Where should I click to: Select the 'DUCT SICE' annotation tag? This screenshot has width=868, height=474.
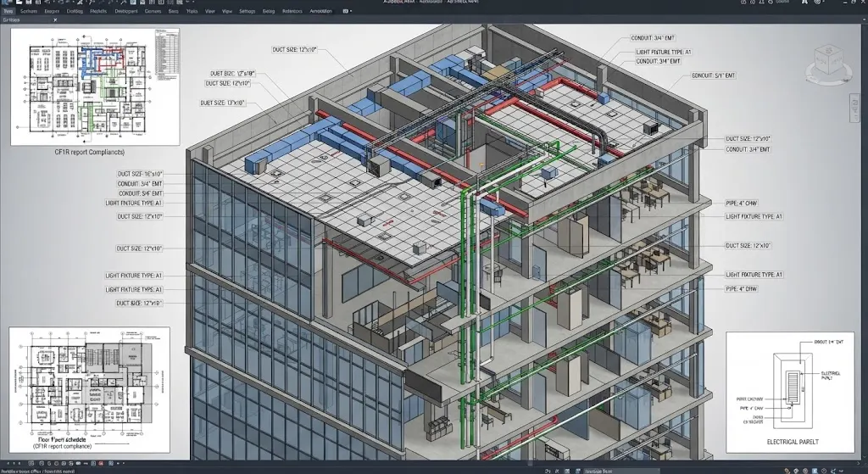(140, 304)
